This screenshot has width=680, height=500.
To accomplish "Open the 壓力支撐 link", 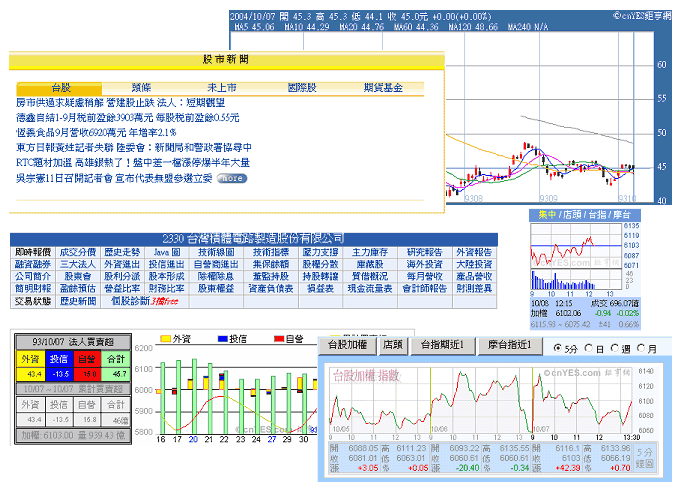I will coord(320,252).
